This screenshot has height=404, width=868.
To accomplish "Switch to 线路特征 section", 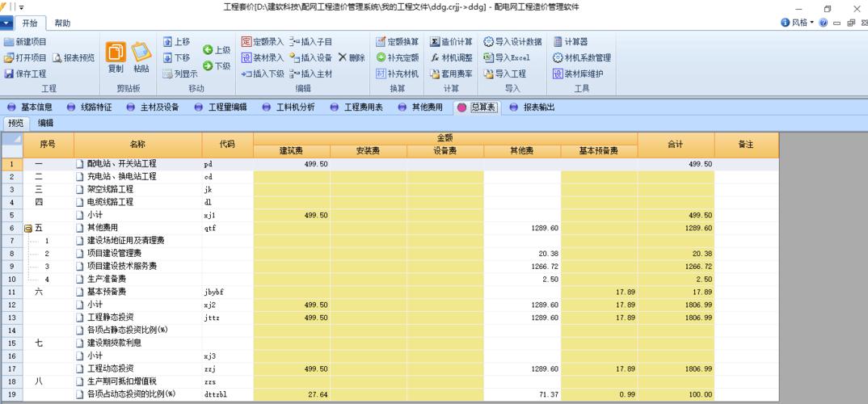I will [x=90, y=107].
